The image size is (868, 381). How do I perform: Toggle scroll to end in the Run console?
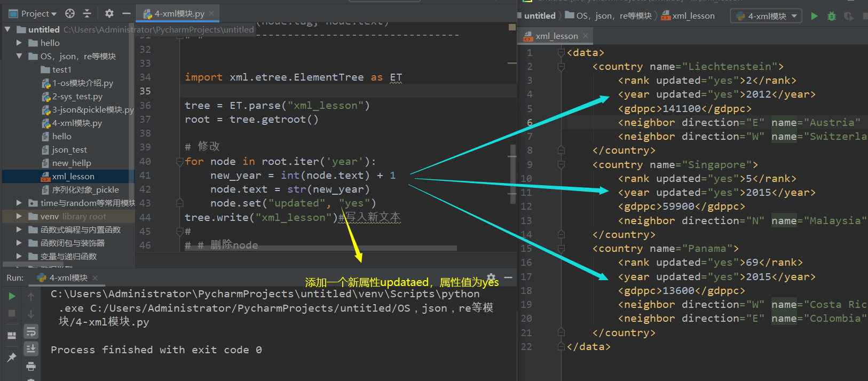point(31,348)
